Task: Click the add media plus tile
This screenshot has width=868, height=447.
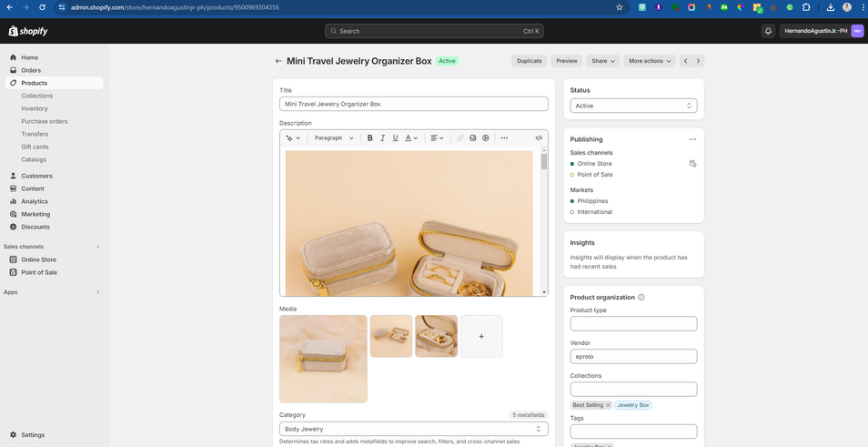Action: point(481,336)
